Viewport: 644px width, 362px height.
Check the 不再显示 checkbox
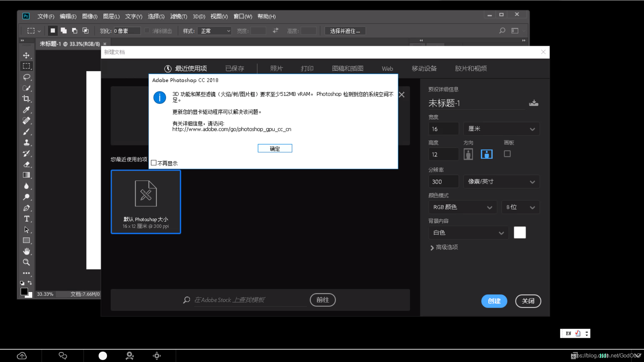pos(154,163)
